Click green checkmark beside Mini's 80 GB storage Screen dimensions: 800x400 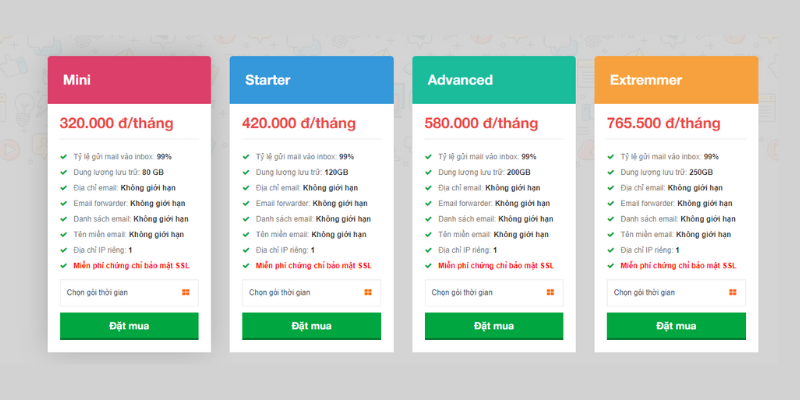click(64, 172)
